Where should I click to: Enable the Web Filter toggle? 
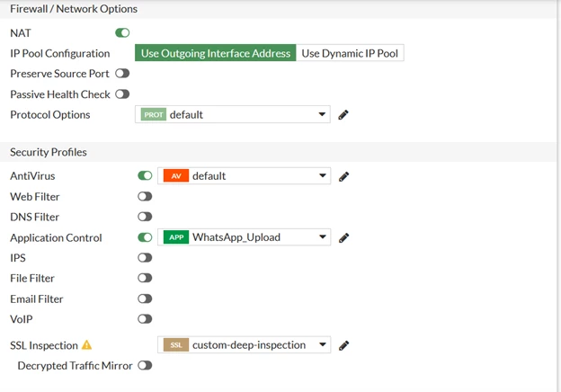pyautogui.click(x=145, y=196)
